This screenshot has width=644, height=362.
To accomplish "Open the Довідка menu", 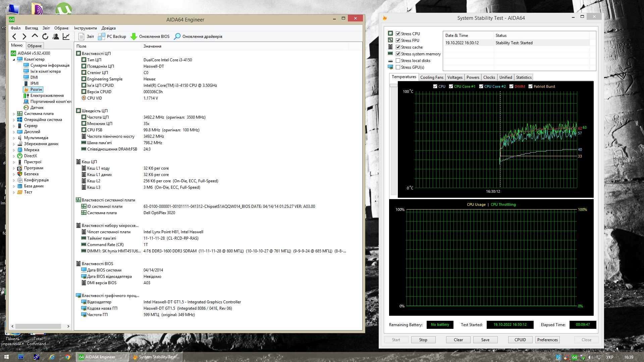I will click(x=108, y=28).
